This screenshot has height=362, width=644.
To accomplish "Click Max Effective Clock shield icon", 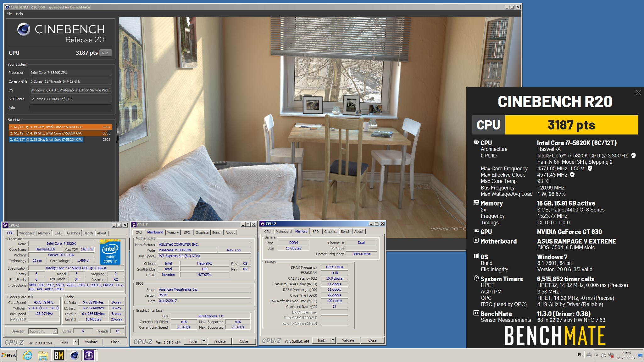I will [572, 175].
